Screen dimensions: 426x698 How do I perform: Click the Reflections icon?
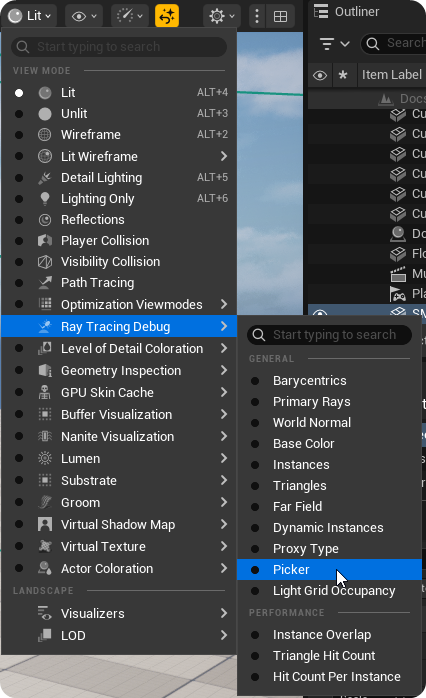coord(45,219)
